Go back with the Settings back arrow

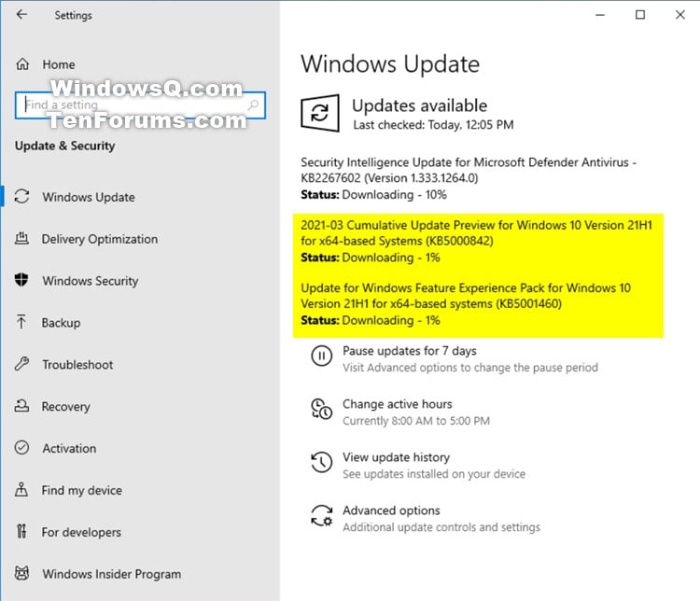tap(21, 15)
